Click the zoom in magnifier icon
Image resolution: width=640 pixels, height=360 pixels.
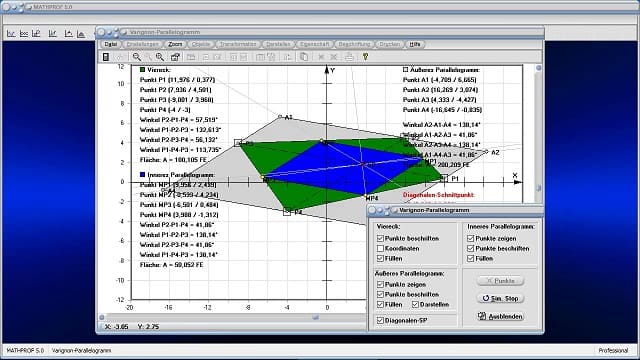pos(160,57)
